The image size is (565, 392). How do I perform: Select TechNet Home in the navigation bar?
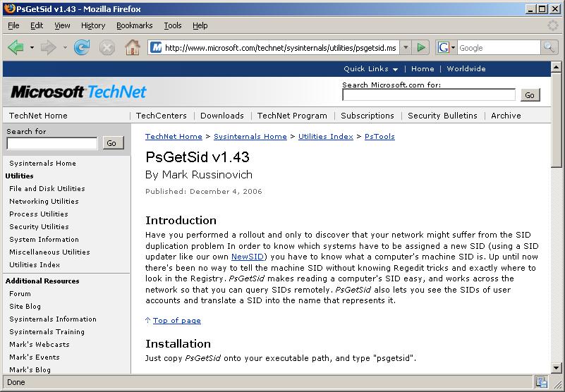coord(38,116)
